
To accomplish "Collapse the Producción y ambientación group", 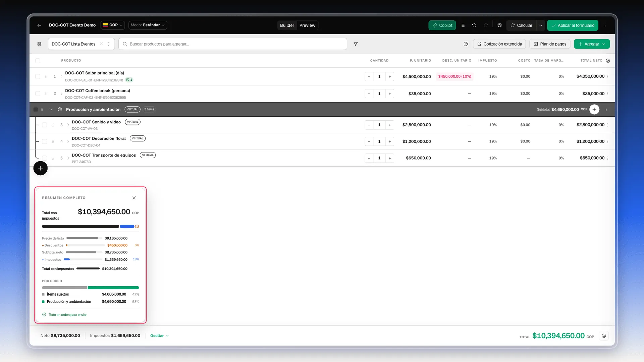I will pos(51,109).
